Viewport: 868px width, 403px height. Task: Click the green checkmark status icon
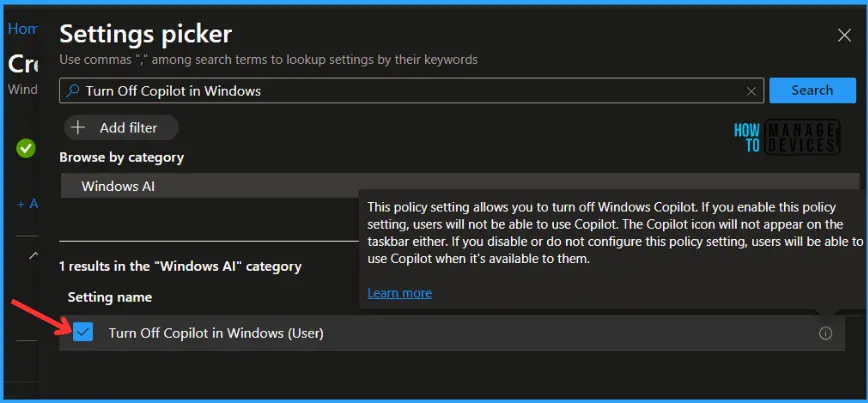[x=25, y=148]
